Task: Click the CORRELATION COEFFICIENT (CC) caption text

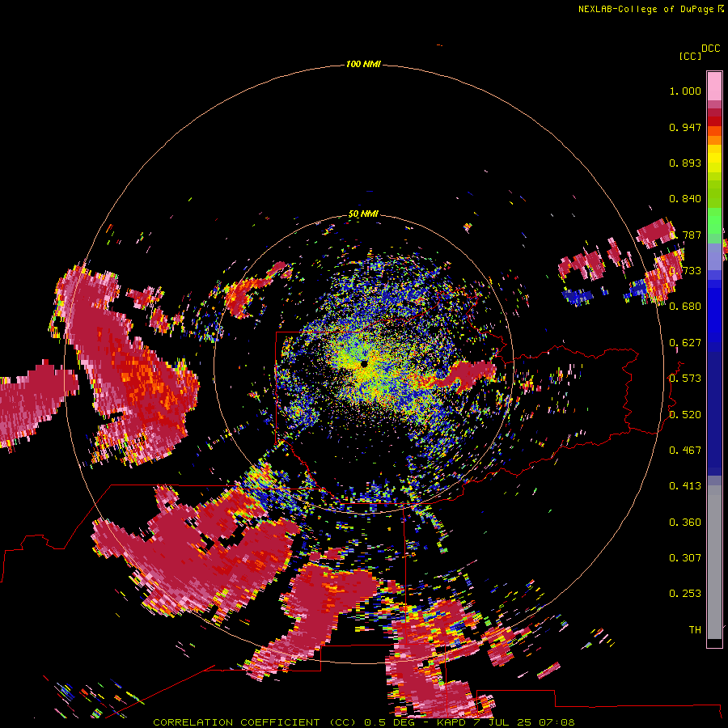Action: (256, 722)
